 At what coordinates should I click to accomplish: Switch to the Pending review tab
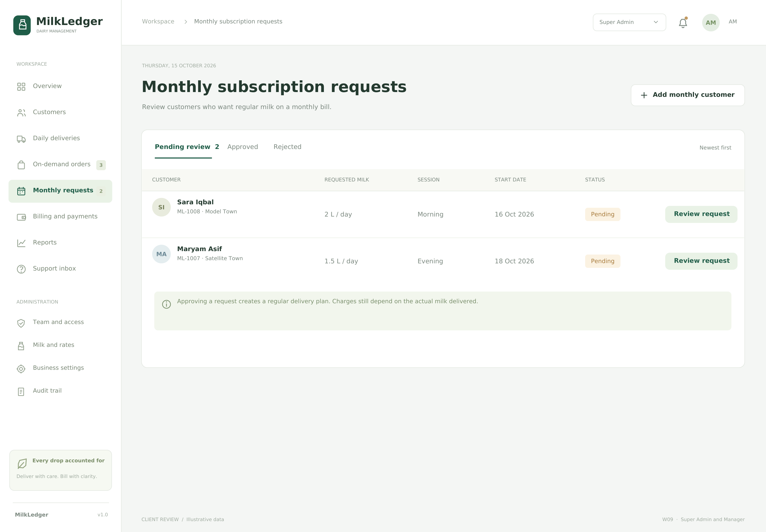coord(187,147)
